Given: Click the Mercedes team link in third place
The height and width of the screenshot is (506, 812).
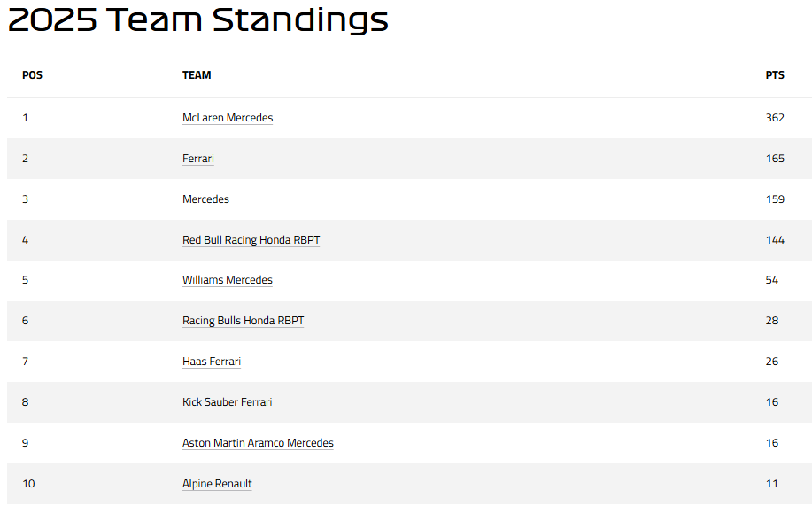Looking at the screenshot, I should pos(205,199).
